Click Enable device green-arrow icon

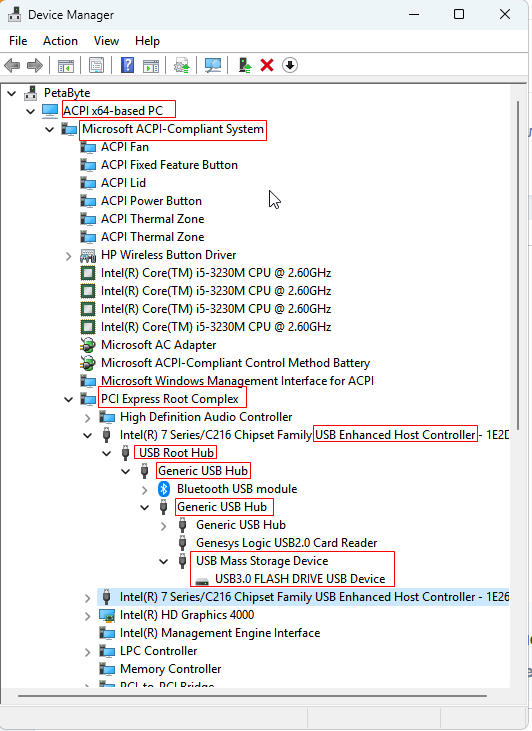click(245, 65)
